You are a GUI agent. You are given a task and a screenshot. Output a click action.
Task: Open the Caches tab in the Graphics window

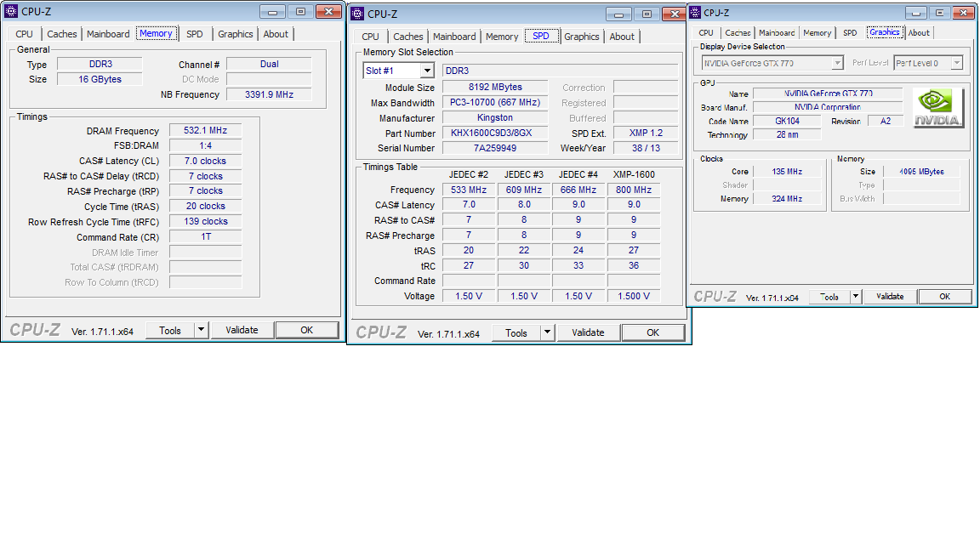738,32
